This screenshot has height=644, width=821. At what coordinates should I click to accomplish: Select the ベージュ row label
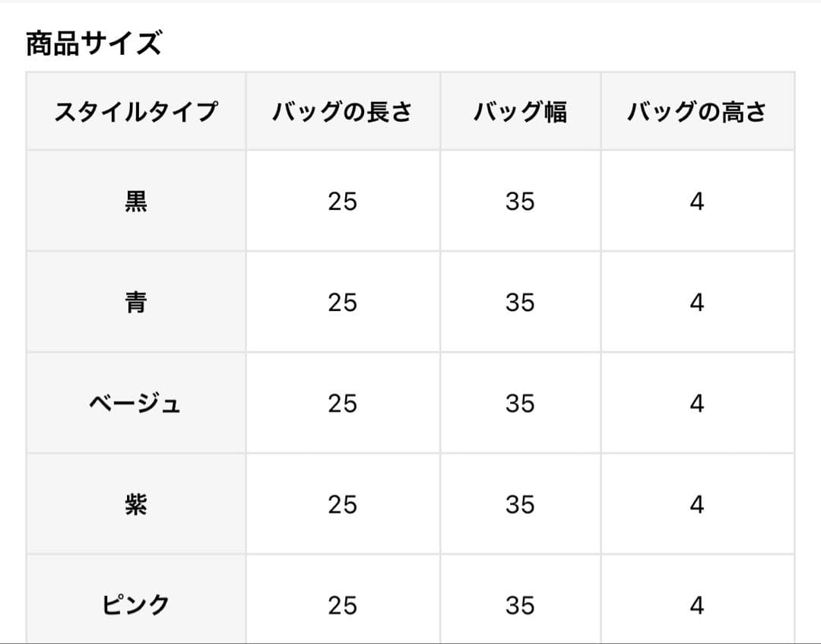pyautogui.click(x=135, y=403)
